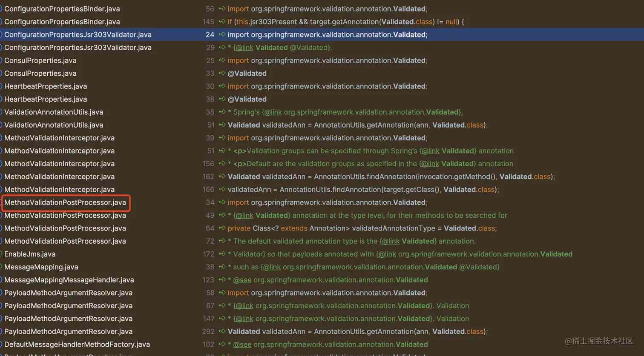
Task: Open the @link hyperlink on line 29
Action: [243, 47]
